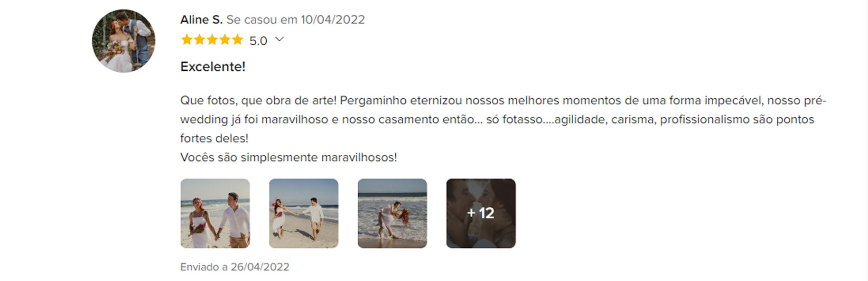The height and width of the screenshot is (281, 868).
Task: Click the text line fortes deles!
Action: (x=215, y=138)
